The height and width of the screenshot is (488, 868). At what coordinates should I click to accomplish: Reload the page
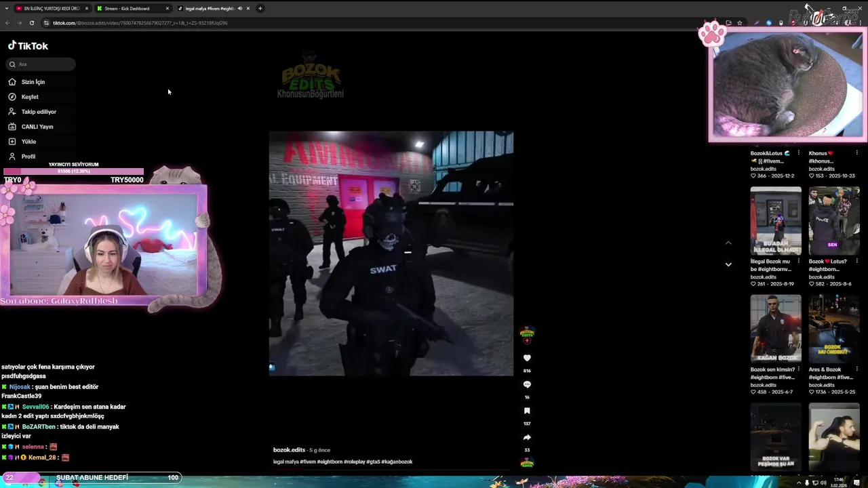point(31,22)
